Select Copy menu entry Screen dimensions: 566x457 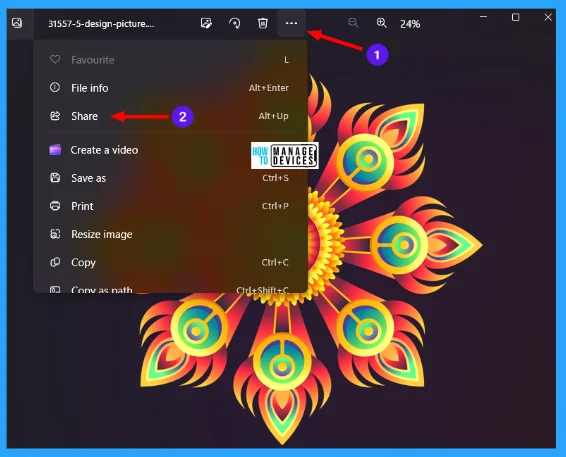point(170,262)
